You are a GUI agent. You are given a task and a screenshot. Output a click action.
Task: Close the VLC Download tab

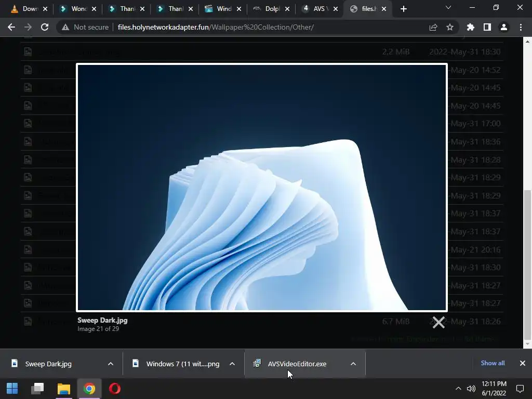tap(45, 9)
